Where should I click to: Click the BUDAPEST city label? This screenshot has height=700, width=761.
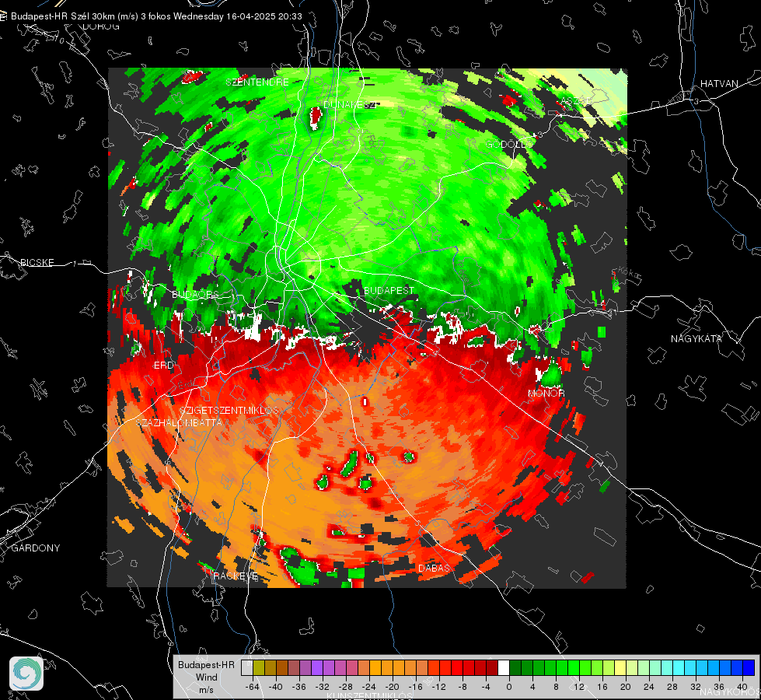[389, 290]
